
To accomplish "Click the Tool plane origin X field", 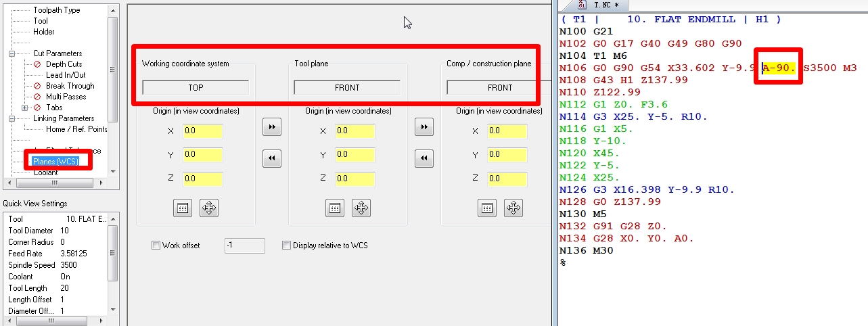I will tap(355, 131).
